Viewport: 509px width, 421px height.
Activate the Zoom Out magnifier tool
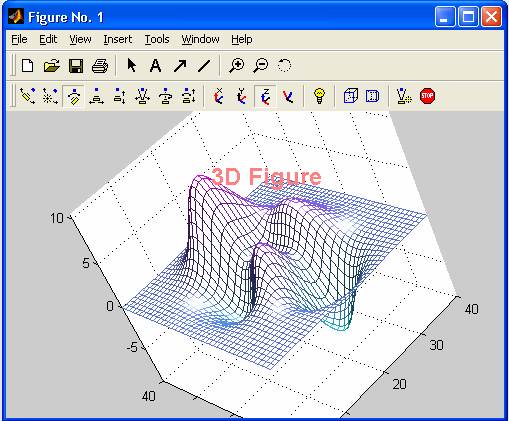[x=261, y=65]
